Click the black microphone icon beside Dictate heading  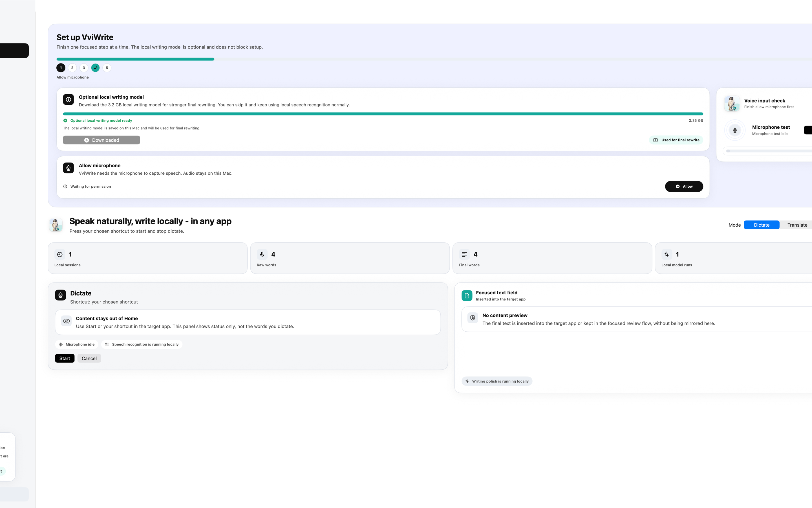pyautogui.click(x=60, y=295)
